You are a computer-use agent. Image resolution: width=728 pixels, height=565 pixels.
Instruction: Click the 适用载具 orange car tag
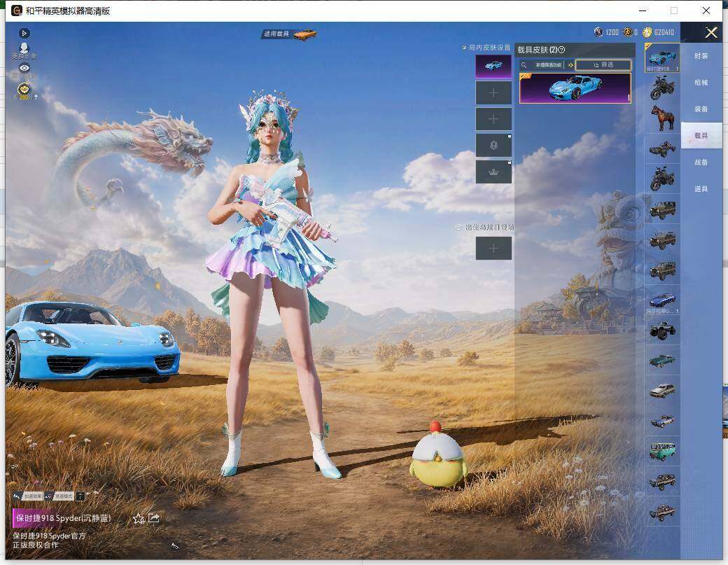point(290,34)
